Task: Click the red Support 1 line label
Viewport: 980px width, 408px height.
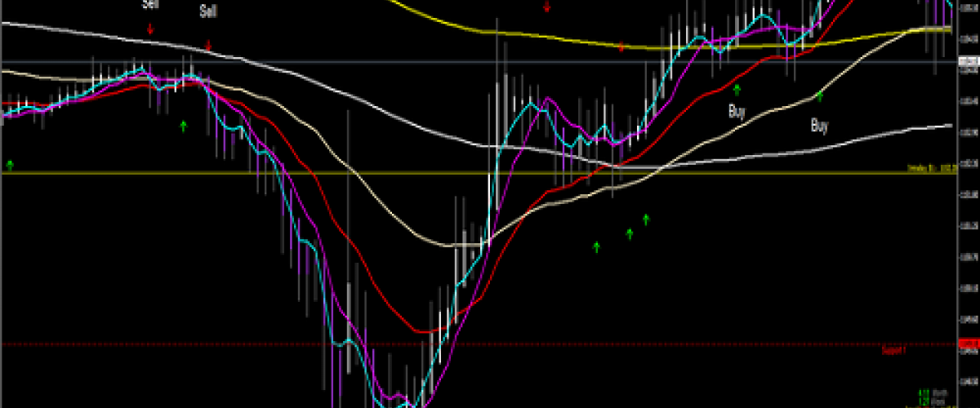Action: pyautogui.click(x=894, y=351)
